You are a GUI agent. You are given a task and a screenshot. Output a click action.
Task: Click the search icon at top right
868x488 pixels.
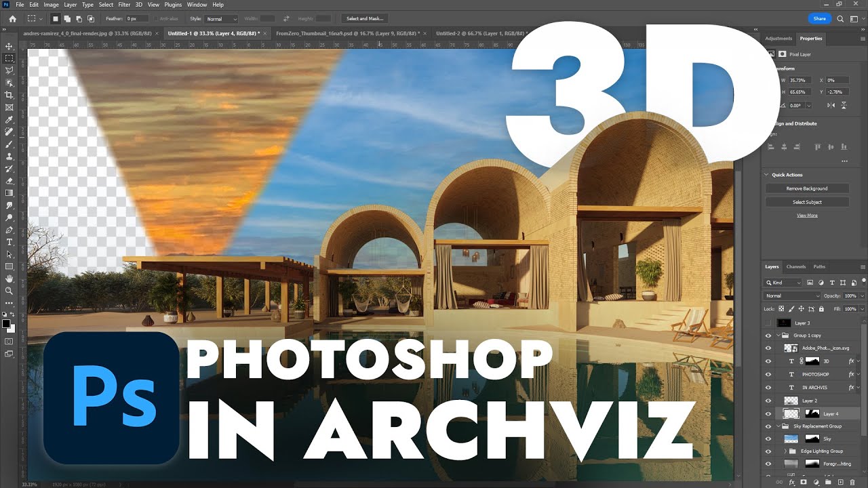(841, 19)
